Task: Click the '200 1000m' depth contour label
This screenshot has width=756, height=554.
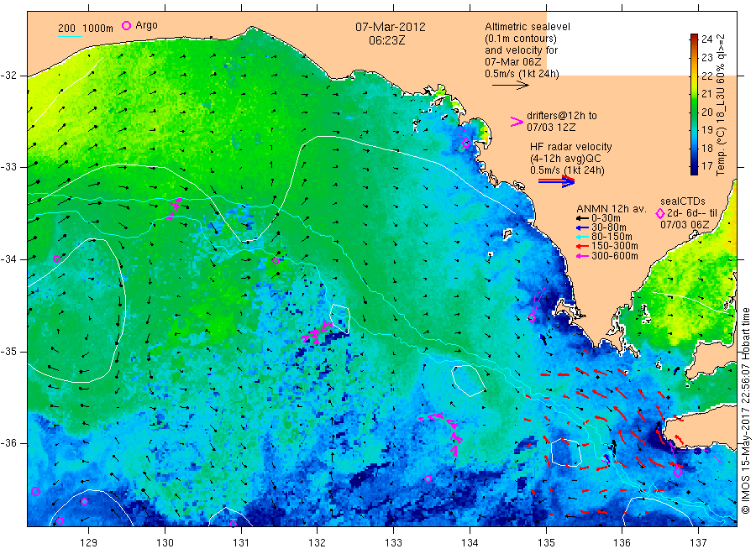Action: [x=86, y=29]
